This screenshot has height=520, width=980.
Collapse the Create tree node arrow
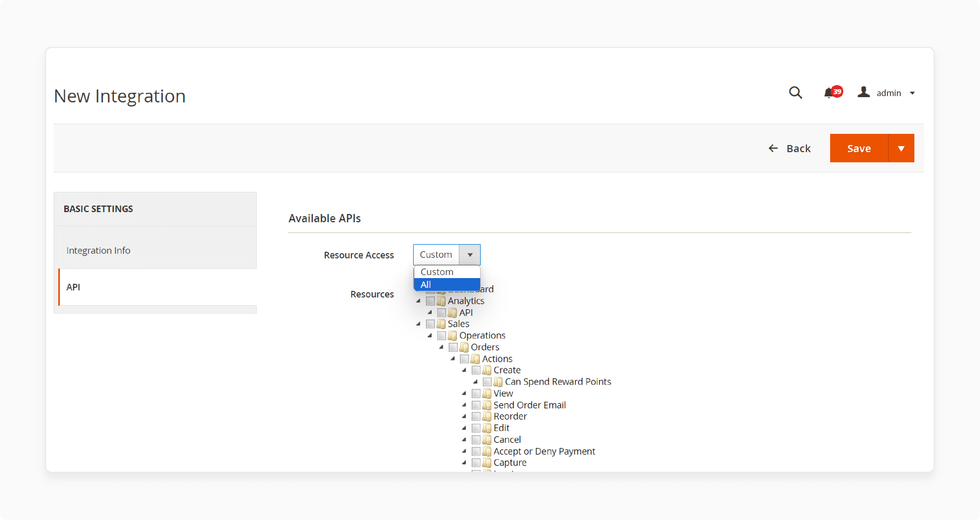464,370
